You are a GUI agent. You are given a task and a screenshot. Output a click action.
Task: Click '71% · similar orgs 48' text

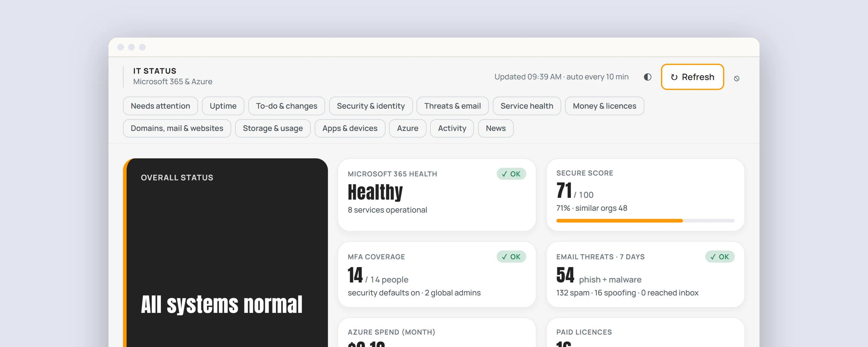pos(592,208)
